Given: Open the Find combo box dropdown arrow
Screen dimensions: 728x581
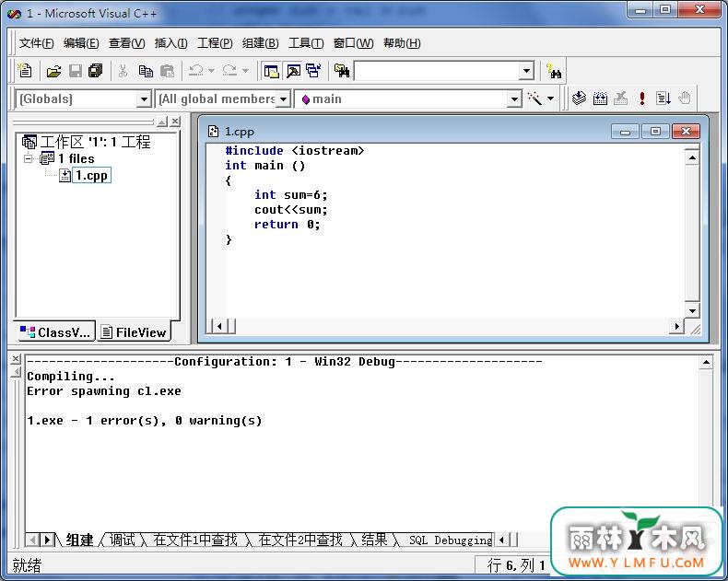Looking at the screenshot, I should [x=526, y=71].
